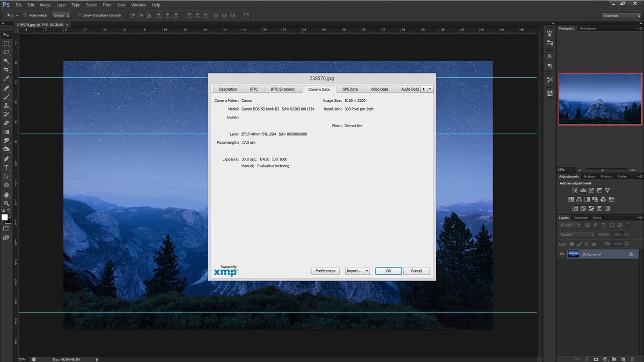This screenshot has width=644, height=362.
Task: Select the Zoom tool
Action: click(x=6, y=202)
